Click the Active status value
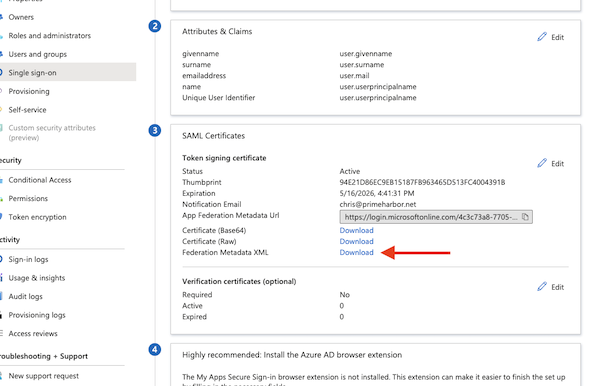The height and width of the screenshot is (386, 600). coord(350,171)
